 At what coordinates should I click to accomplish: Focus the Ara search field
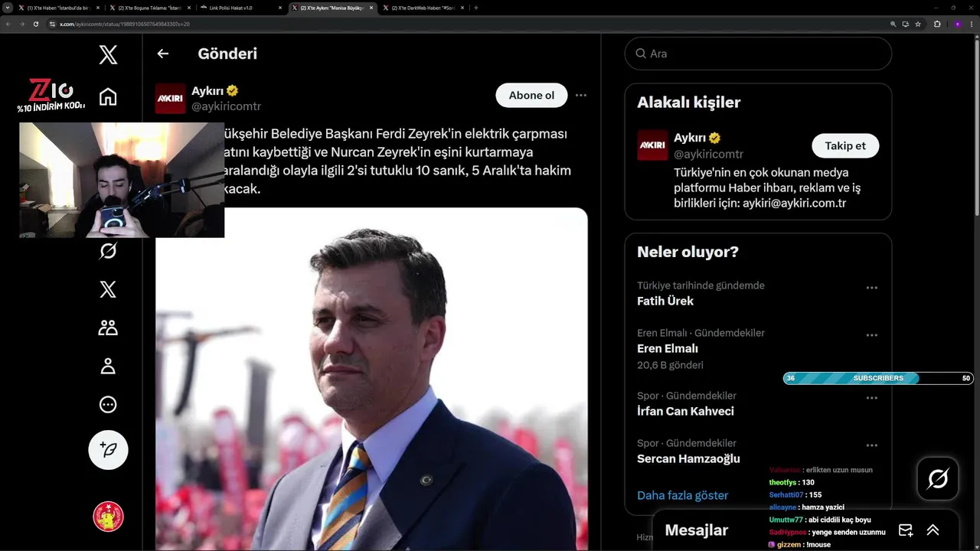point(758,54)
